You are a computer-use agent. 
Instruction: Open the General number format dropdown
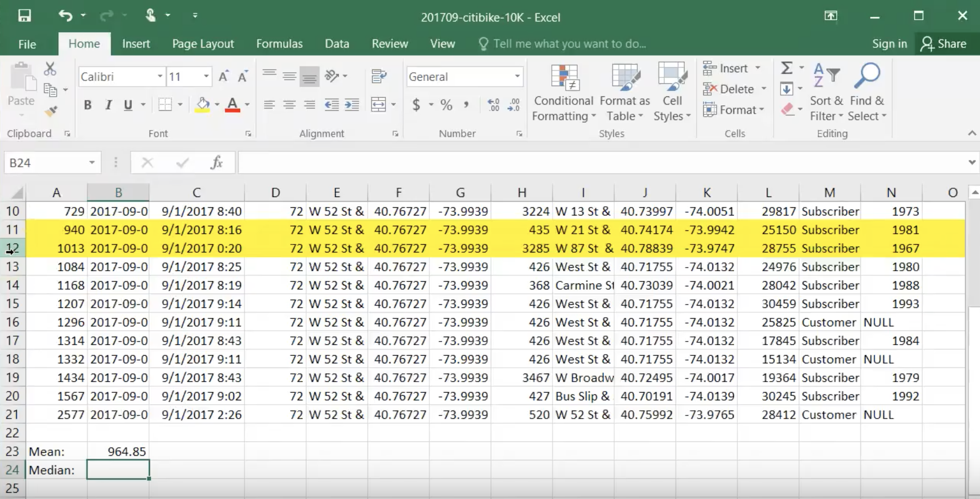click(x=517, y=76)
